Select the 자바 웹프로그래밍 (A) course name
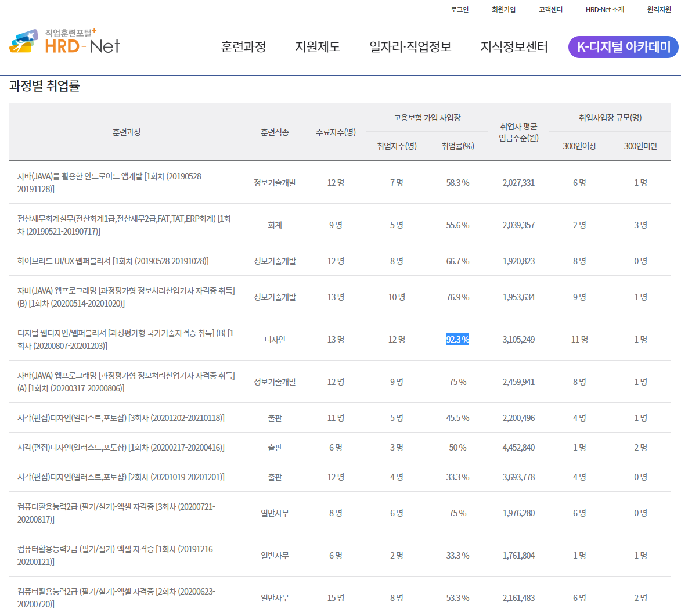Viewport: 681px width, 616px height. click(126, 382)
